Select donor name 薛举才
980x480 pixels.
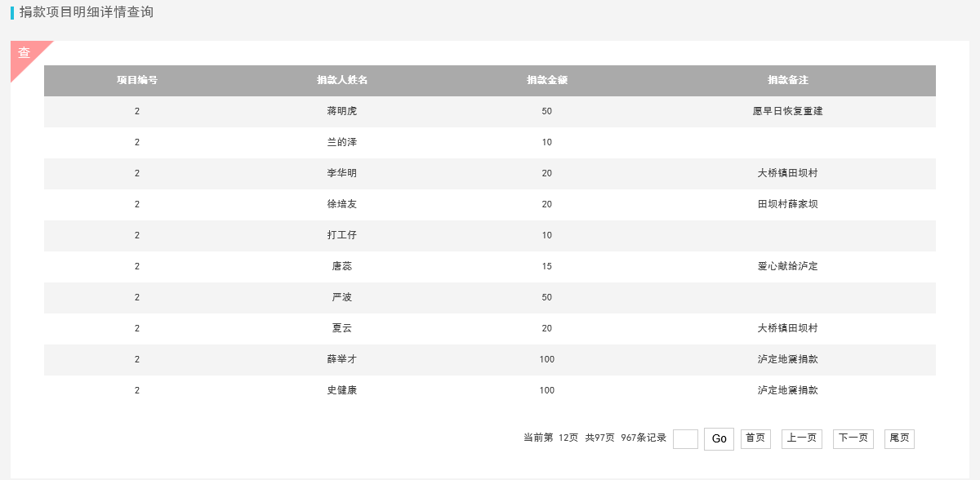tap(342, 359)
